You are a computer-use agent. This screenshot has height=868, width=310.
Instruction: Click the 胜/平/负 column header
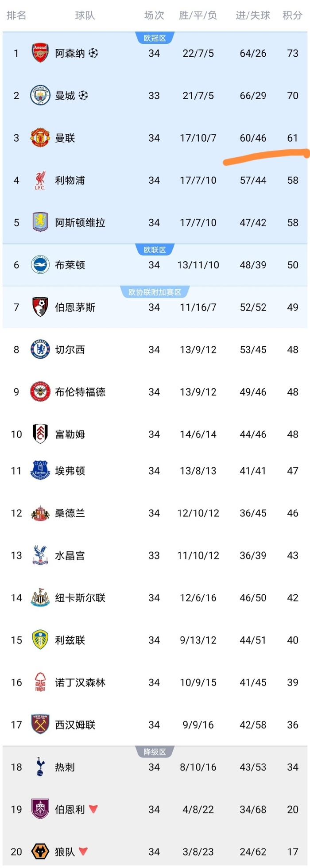[x=198, y=15]
